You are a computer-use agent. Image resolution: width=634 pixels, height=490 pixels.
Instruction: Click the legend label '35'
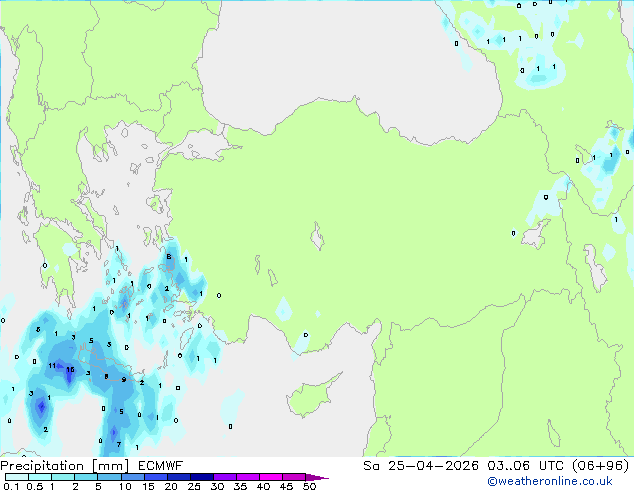click(240, 486)
